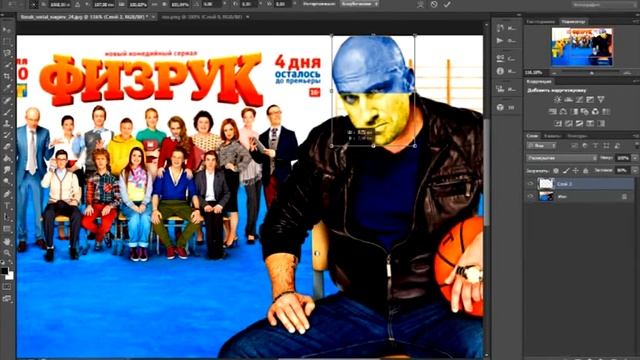
Task: Open the Navigator panel menu
Action: pos(636,21)
